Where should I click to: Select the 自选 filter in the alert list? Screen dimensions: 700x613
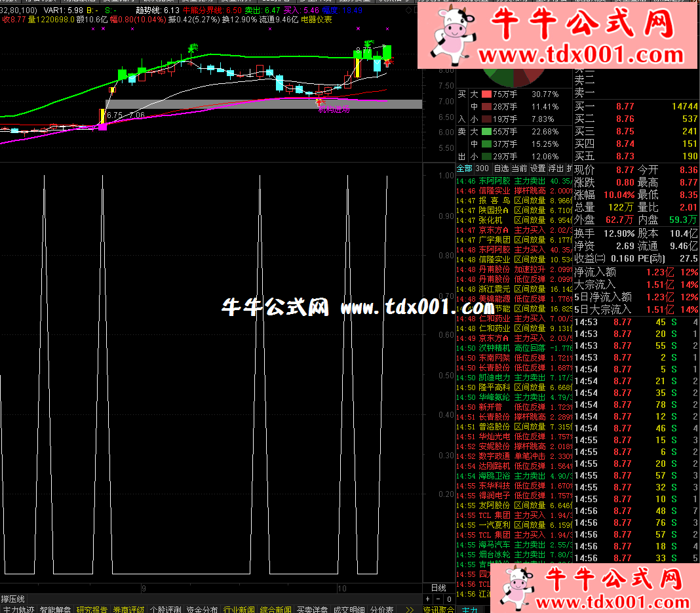pos(501,168)
